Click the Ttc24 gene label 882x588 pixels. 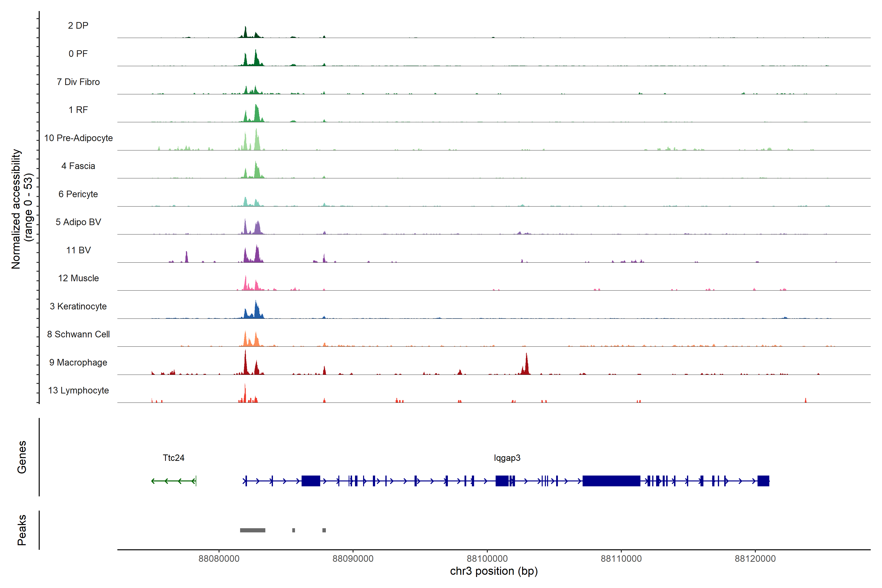point(174,458)
